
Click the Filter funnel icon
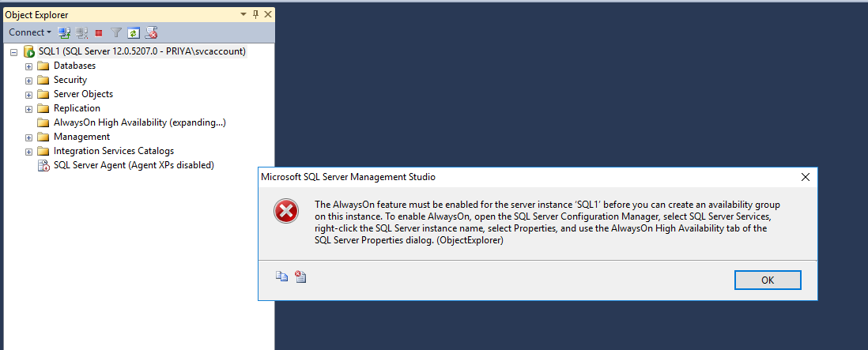coord(116,32)
